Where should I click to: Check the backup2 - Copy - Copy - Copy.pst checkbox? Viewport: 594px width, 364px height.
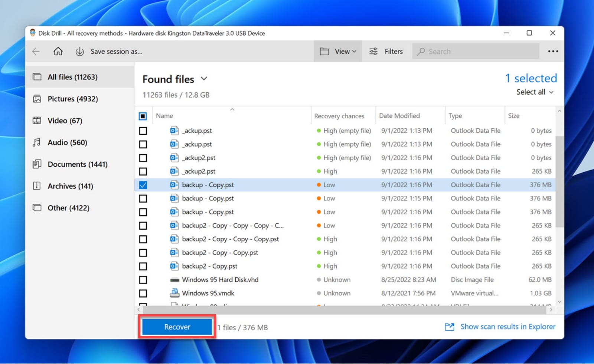coord(143,239)
